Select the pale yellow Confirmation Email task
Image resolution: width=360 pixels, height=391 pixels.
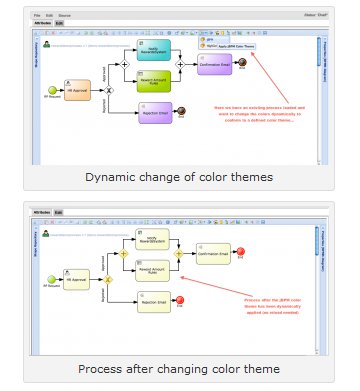pos(213,254)
